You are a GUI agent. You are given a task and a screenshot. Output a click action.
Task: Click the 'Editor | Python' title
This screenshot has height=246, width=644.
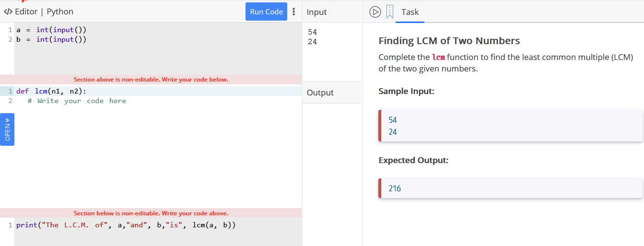pyautogui.click(x=44, y=12)
